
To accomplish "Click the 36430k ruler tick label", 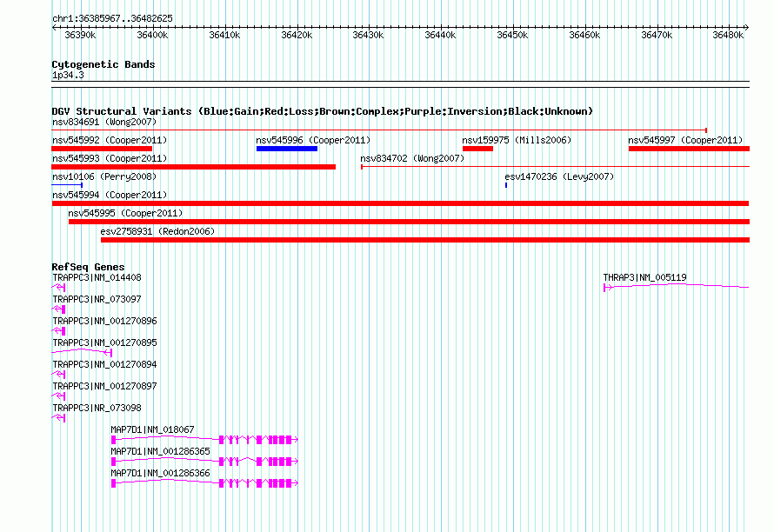I will (368, 35).
